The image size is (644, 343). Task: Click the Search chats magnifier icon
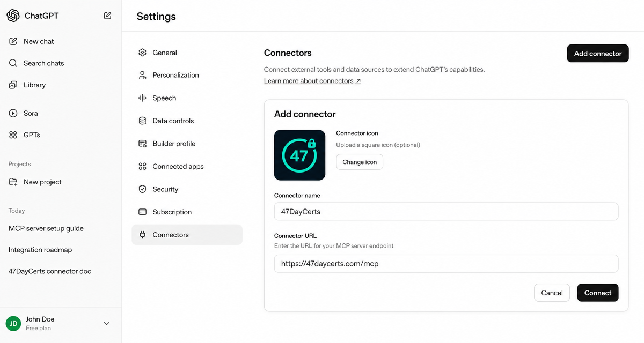tap(13, 63)
